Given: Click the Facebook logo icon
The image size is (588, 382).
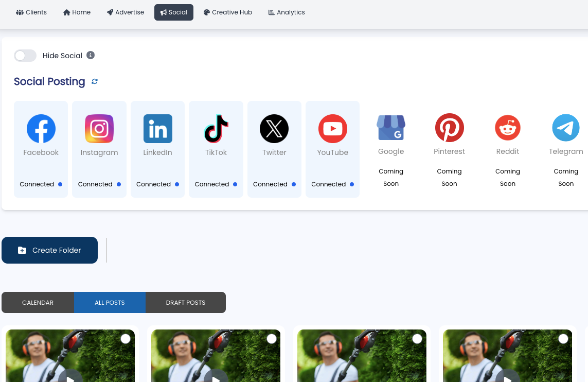Looking at the screenshot, I should pos(41,129).
